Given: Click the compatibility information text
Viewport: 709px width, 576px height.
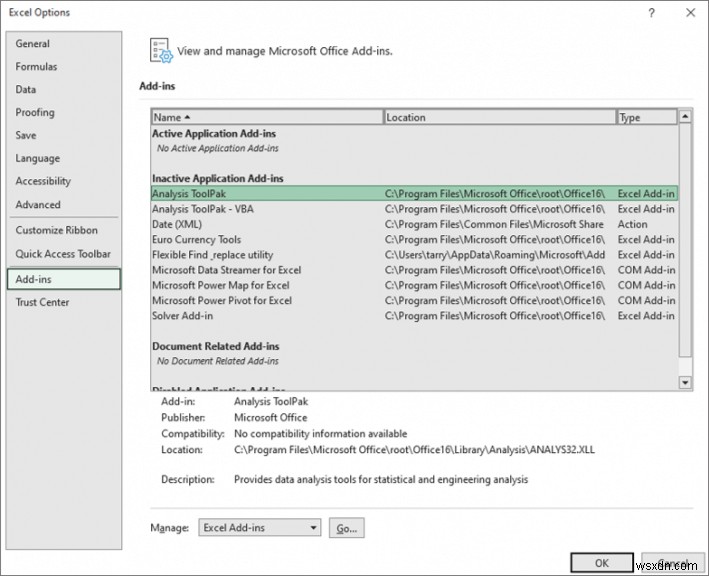Looking at the screenshot, I should [x=320, y=434].
